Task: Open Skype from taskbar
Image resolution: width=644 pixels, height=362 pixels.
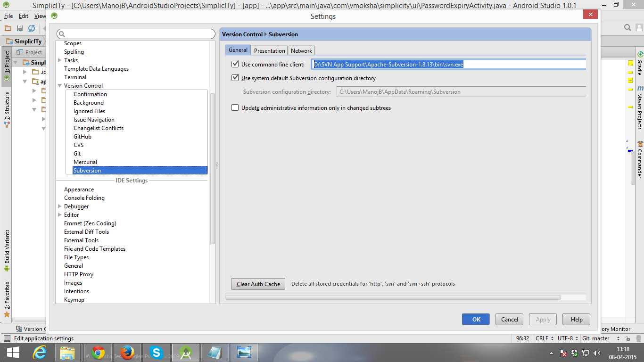Action: 156,353
